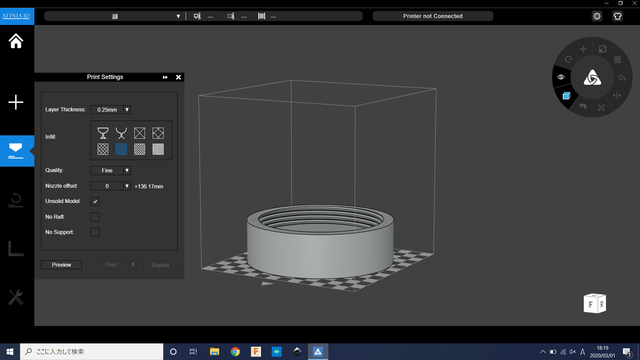Click the Auto-place tool on wheel
The height and width of the screenshot is (360, 640).
601,108
